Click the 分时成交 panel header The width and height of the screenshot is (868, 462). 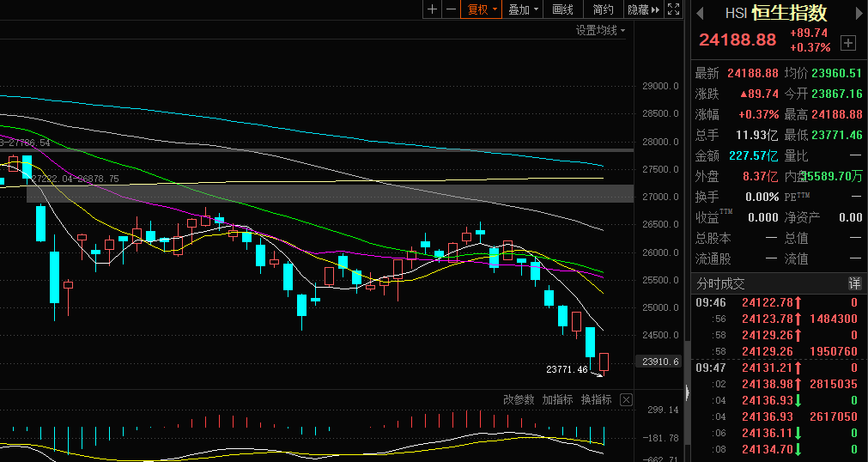(720, 283)
